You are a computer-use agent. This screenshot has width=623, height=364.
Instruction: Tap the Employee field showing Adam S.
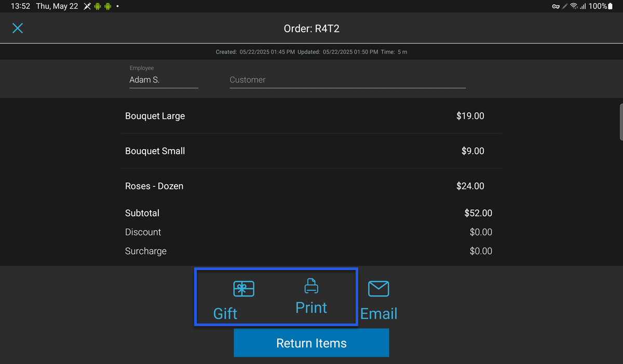(164, 79)
